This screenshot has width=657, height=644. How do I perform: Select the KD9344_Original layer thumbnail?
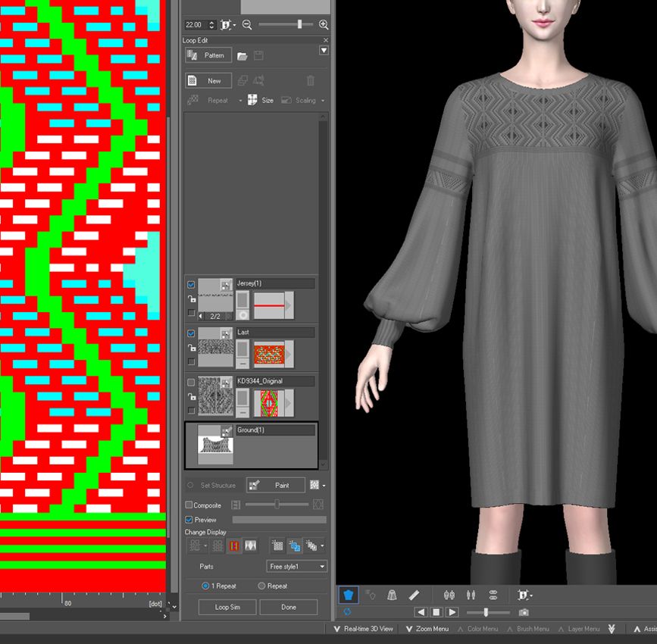click(x=215, y=396)
